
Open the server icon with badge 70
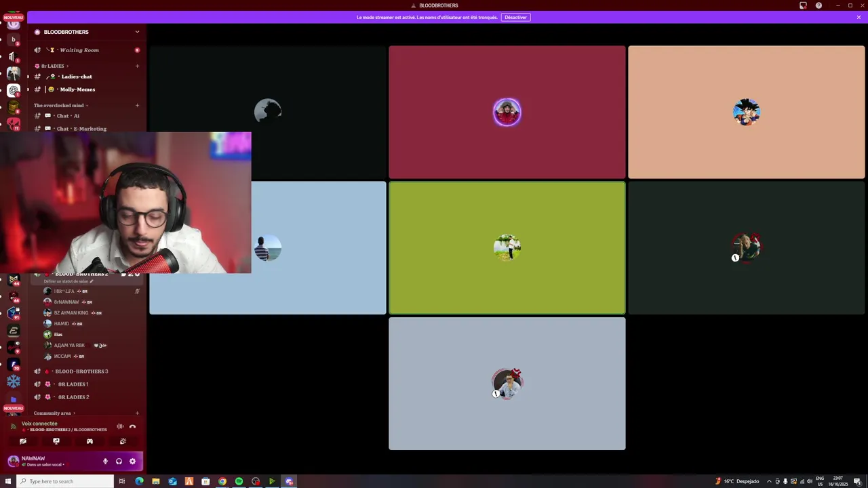(13, 365)
